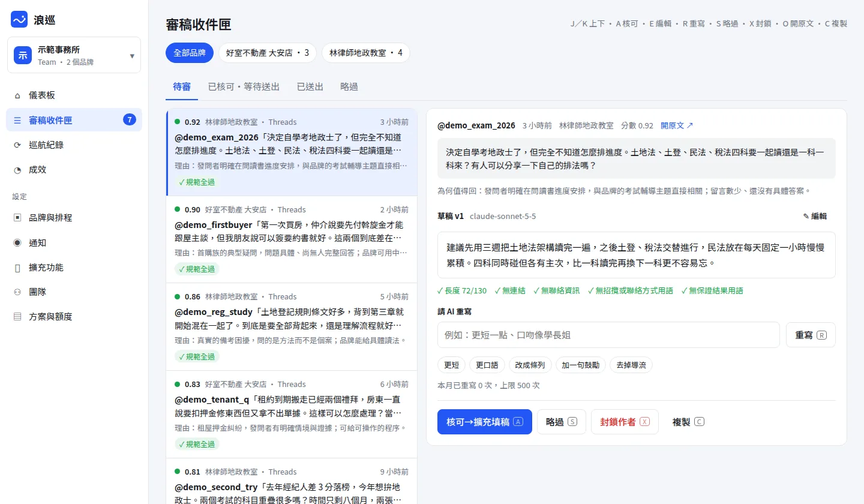This screenshot has width=864, height=504.
Task: Switch to the 已核可・等待送出 tab
Action: coord(244,87)
